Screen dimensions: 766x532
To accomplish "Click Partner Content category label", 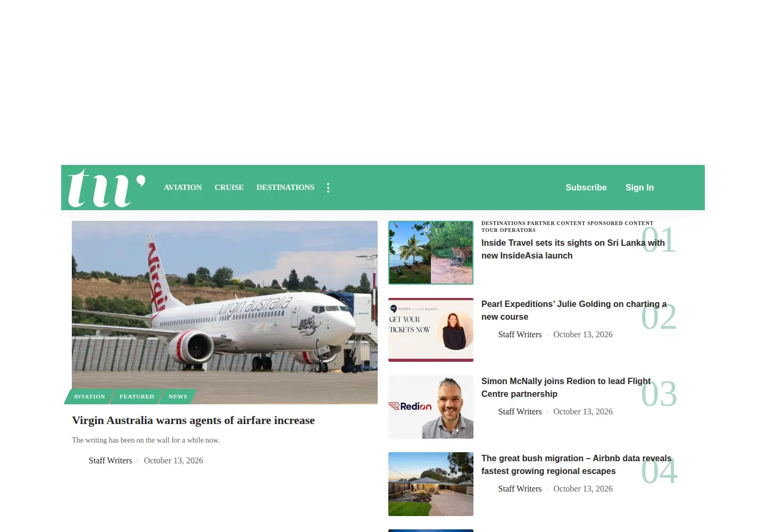I will [556, 223].
